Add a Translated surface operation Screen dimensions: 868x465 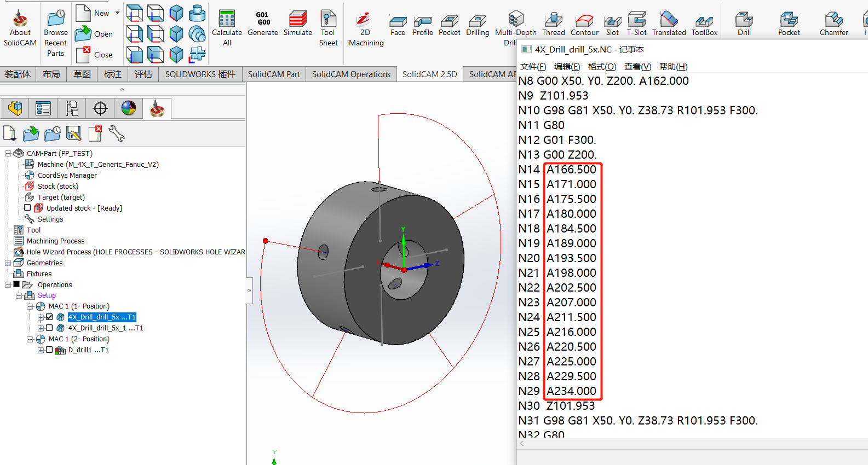(x=669, y=24)
